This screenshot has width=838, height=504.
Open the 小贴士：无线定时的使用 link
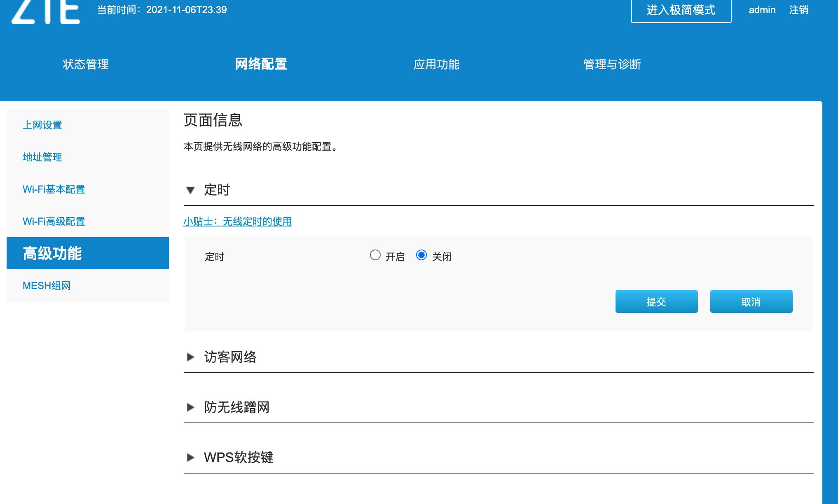(237, 221)
